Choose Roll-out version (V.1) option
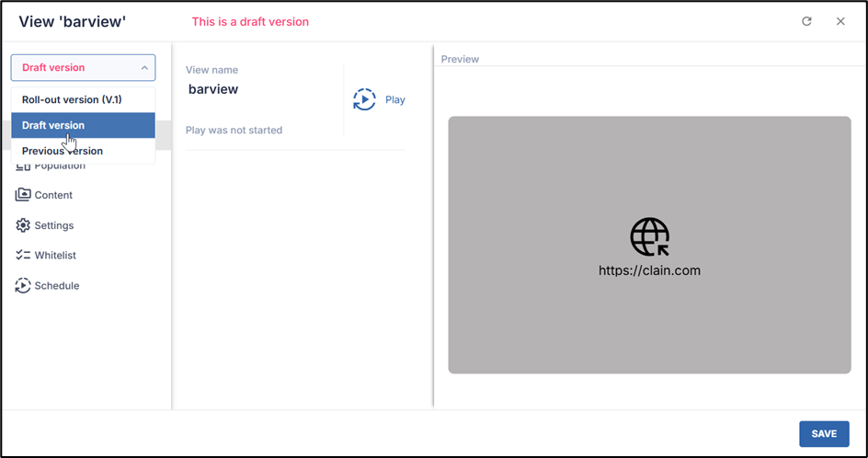 pos(72,99)
